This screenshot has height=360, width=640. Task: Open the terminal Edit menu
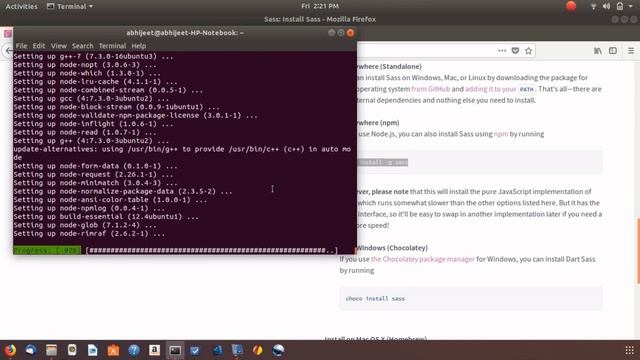[x=39, y=46]
